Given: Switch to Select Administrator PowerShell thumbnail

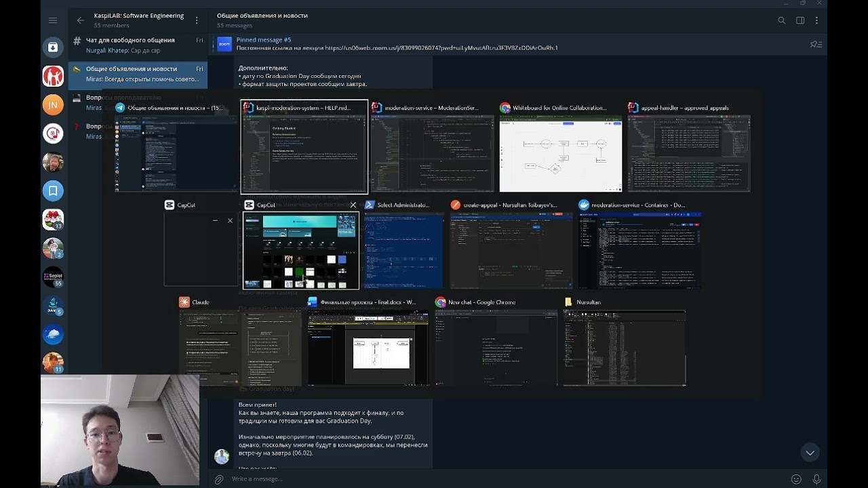Looking at the screenshot, I should click(x=403, y=245).
